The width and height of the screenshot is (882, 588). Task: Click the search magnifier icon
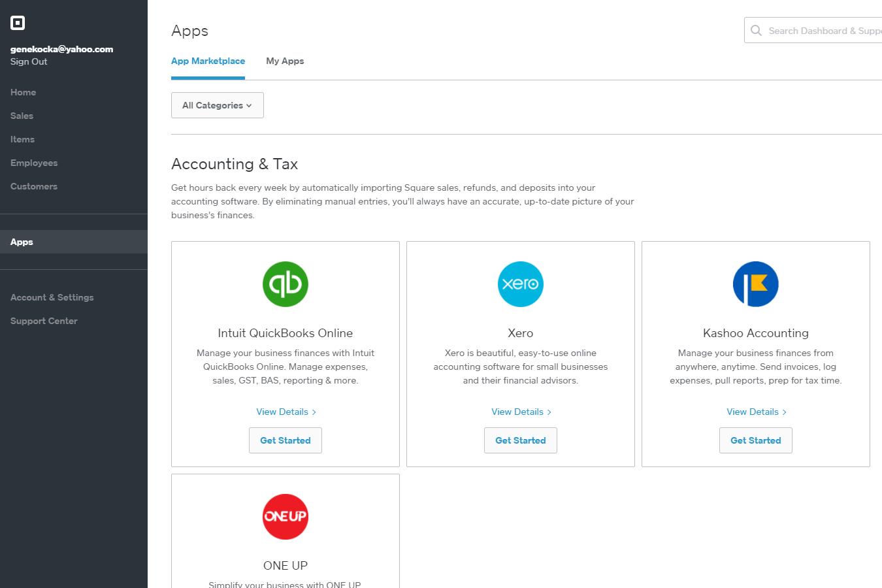(757, 31)
